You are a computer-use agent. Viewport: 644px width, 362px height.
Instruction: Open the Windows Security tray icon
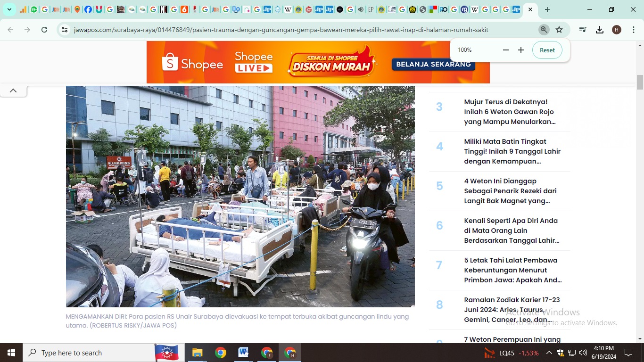(561, 353)
